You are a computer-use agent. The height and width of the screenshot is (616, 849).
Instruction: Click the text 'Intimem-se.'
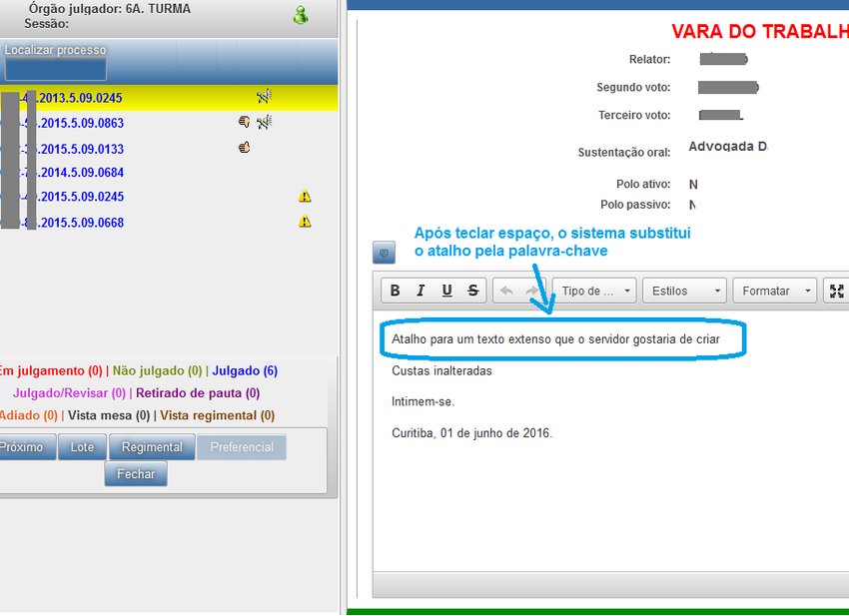(424, 401)
